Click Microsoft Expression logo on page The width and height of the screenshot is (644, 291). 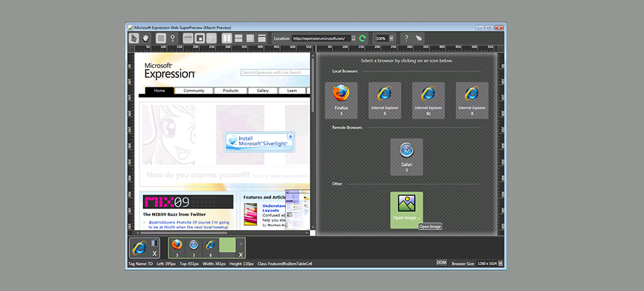point(170,71)
